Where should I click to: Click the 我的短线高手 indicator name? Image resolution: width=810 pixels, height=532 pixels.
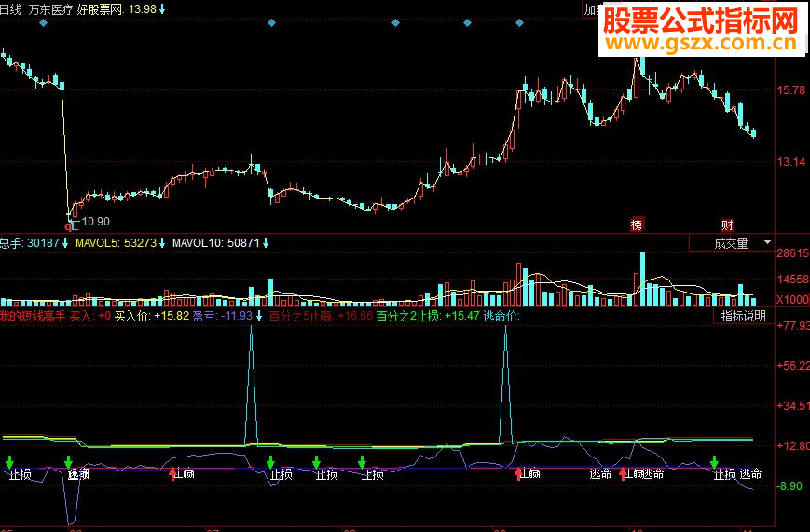[x=33, y=316]
